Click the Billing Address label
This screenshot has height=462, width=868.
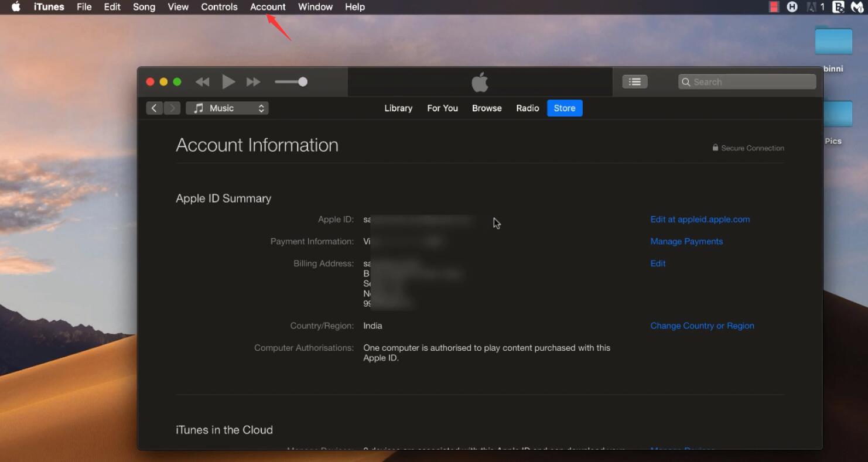[x=324, y=263]
